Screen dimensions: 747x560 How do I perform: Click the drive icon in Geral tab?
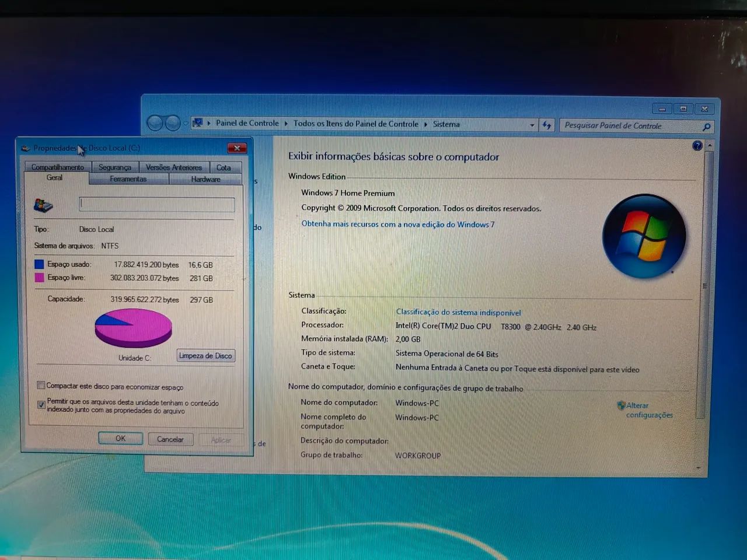pyautogui.click(x=43, y=205)
